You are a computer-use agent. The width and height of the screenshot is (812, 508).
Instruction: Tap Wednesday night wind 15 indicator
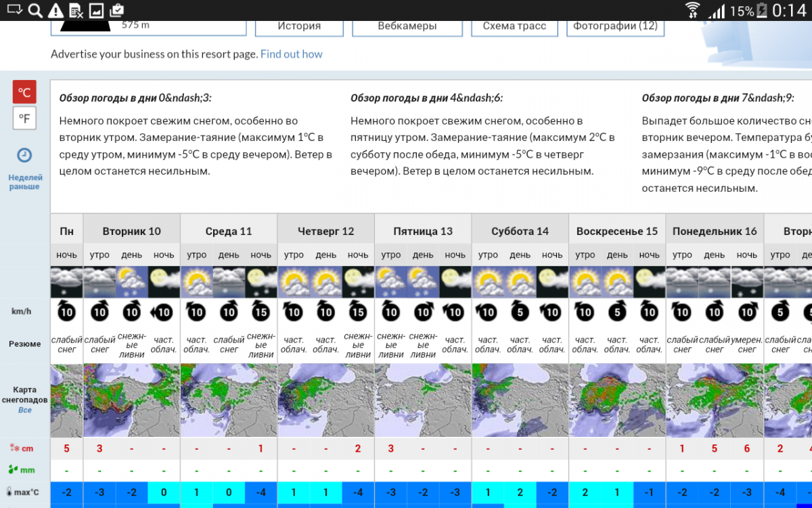tap(261, 312)
